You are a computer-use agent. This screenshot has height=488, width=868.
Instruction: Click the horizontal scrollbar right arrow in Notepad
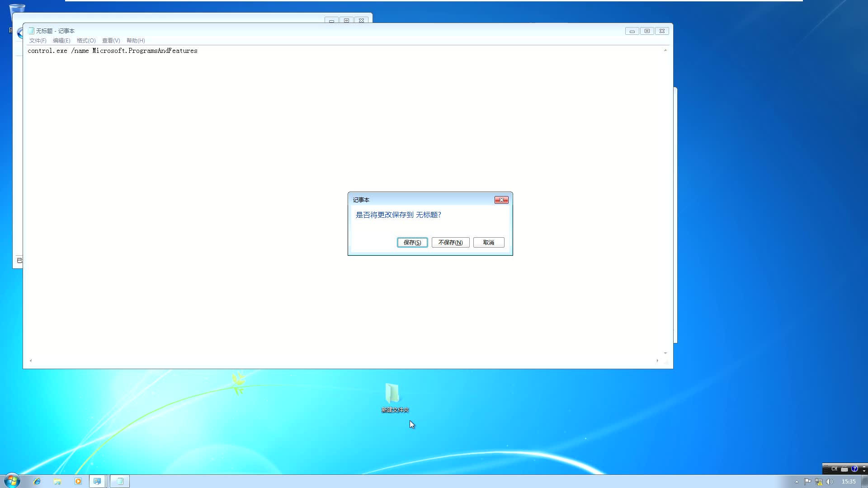point(657,361)
